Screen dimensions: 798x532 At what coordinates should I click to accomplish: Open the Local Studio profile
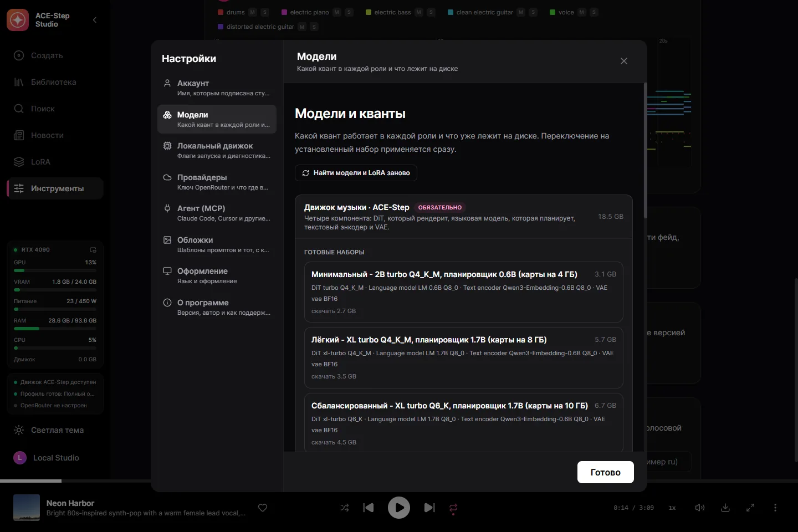55,458
